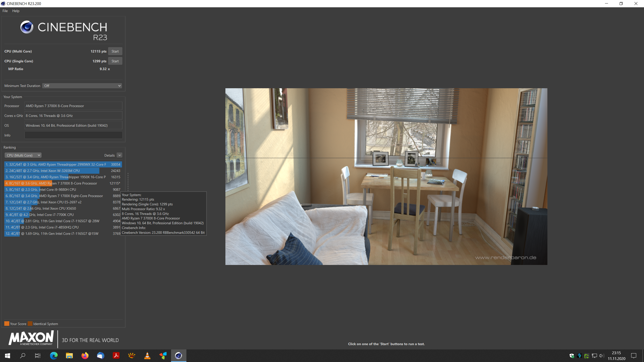The width and height of the screenshot is (644, 362).
Task: Expand the Details chevron in Ranking
Action: (119, 155)
